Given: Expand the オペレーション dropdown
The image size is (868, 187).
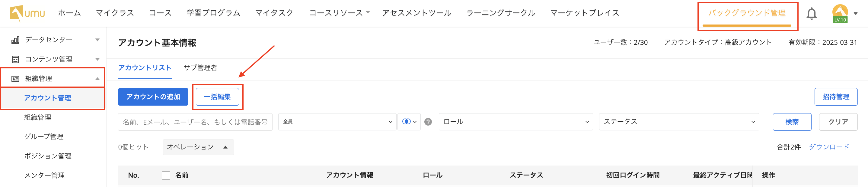Looking at the screenshot, I should (198, 147).
